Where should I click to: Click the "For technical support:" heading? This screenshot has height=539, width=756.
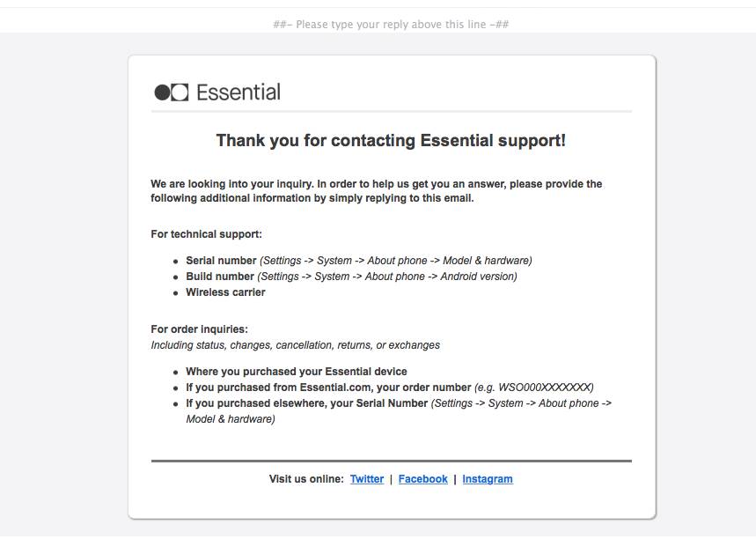(207, 234)
